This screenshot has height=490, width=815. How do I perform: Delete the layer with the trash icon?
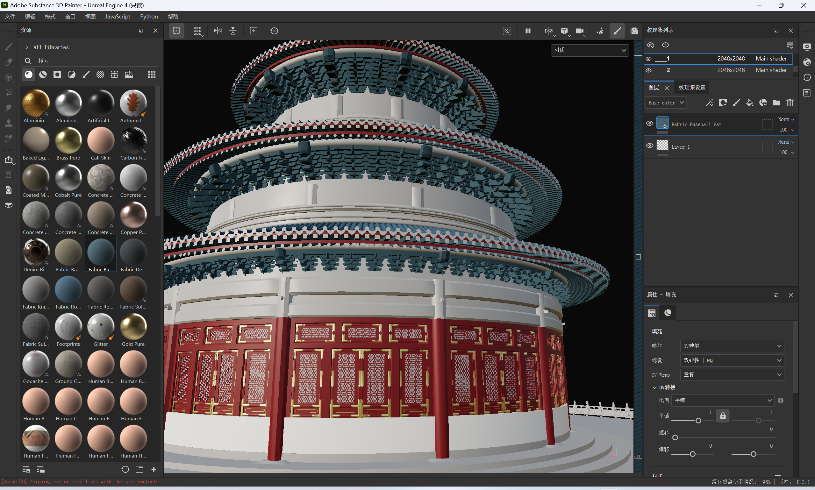[790, 103]
